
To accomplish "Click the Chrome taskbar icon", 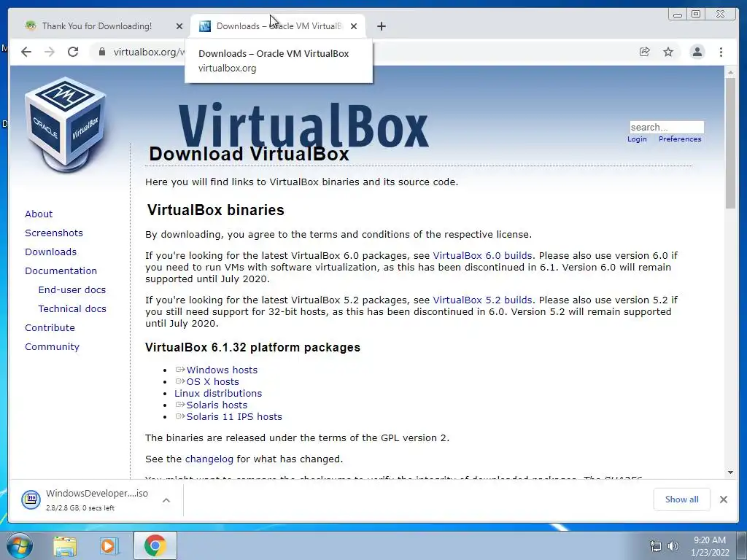I will pyautogui.click(x=155, y=545).
